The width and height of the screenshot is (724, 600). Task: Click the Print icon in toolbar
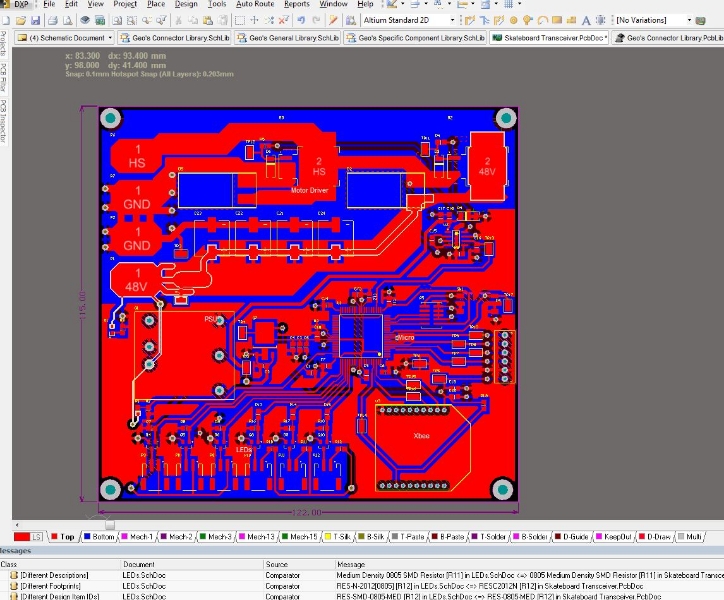[54, 20]
